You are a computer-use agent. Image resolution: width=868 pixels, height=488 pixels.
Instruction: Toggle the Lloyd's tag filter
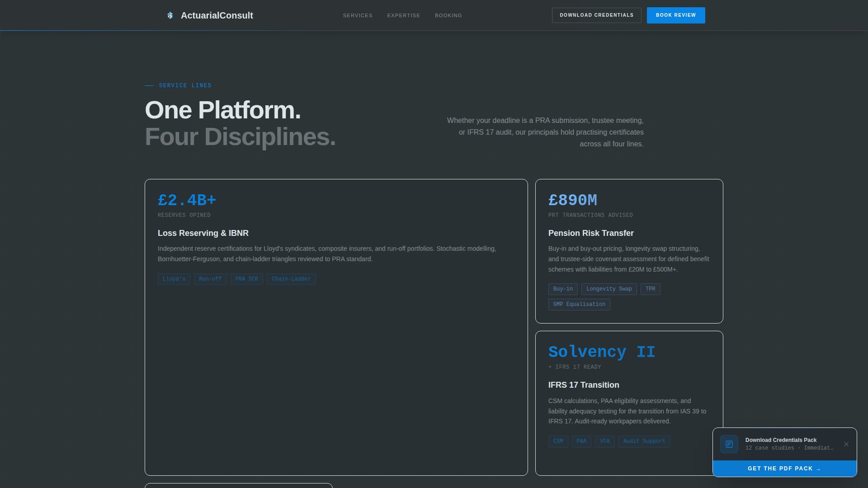[174, 279]
